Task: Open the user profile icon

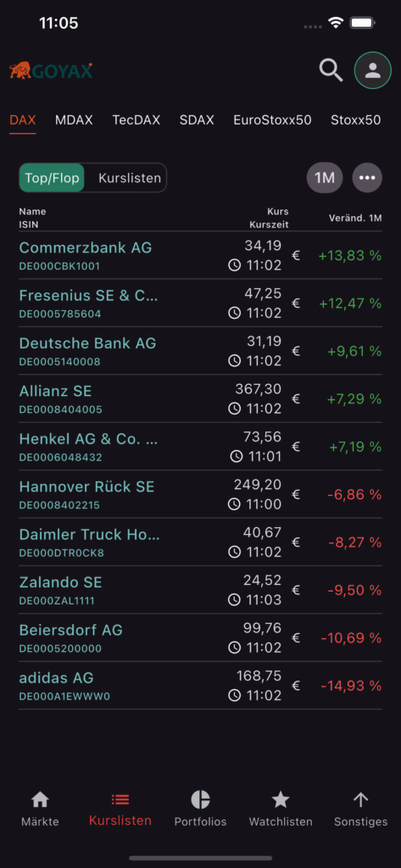Action: pyautogui.click(x=373, y=71)
